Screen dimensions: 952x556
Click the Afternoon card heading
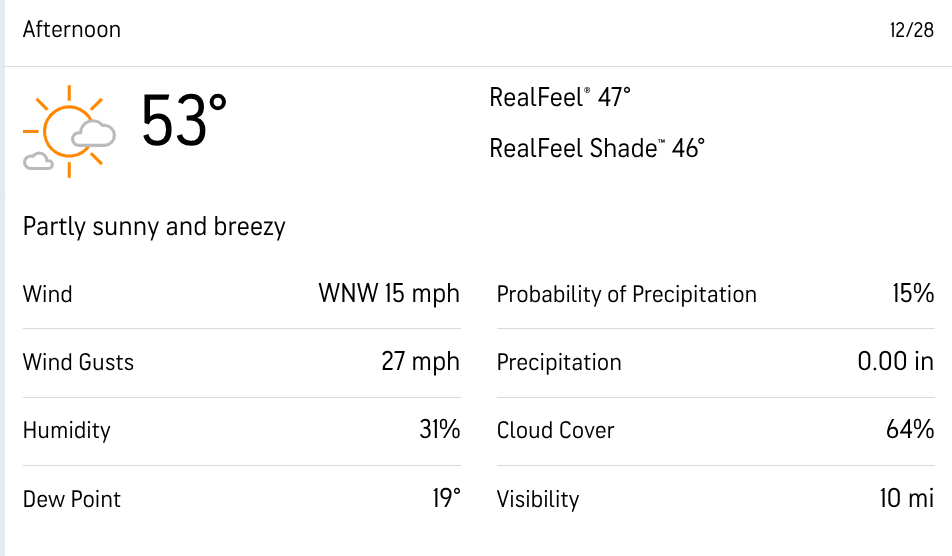tap(72, 29)
